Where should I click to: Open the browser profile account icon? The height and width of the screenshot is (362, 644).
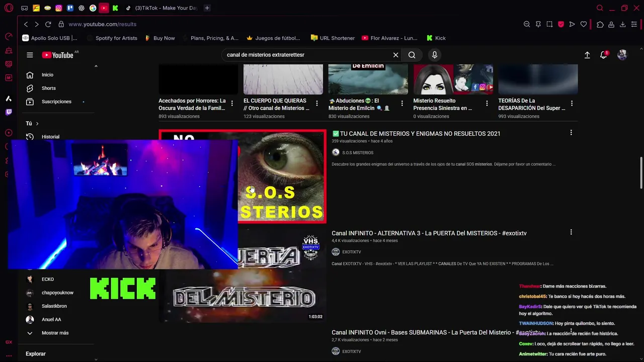[x=611, y=24]
